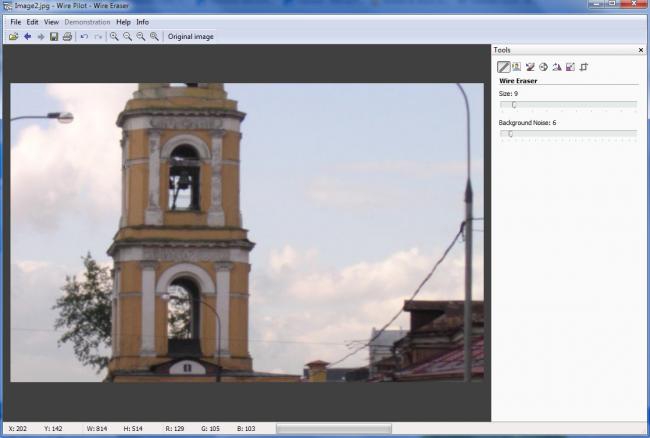Show the Original image

click(x=190, y=37)
